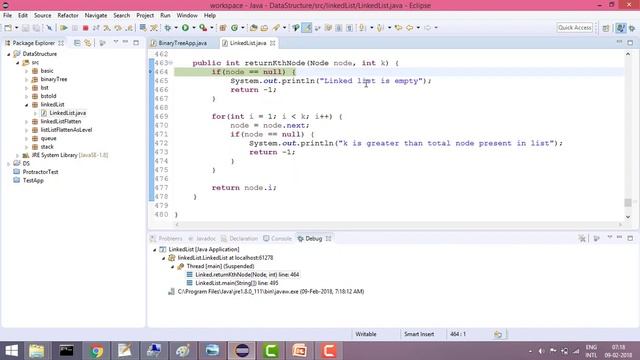
Task: Click the editor scrollbar down arrow
Action: [x=628, y=217]
